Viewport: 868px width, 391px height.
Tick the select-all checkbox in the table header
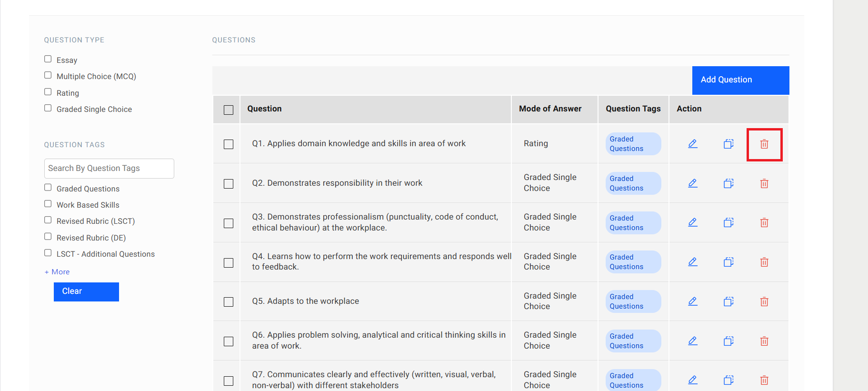[x=229, y=110]
